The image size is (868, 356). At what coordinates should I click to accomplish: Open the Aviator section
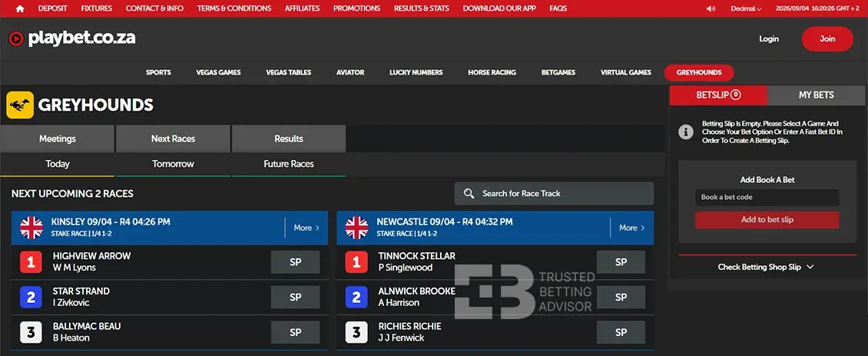350,72
